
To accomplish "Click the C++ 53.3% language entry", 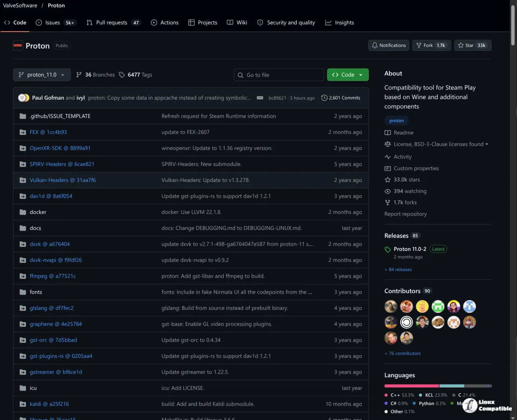I will click(399, 395).
